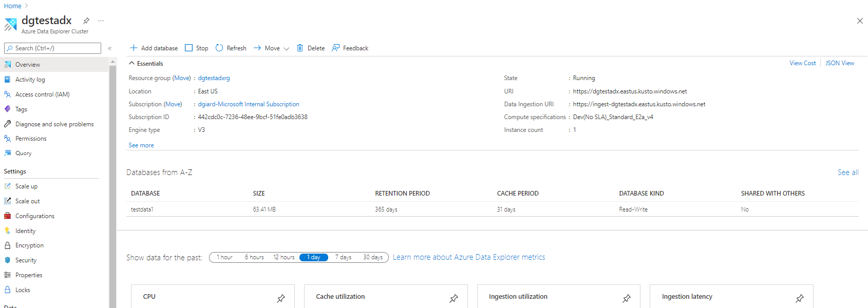Click the Scale up icon
The width and height of the screenshot is (868, 308).
8,186
